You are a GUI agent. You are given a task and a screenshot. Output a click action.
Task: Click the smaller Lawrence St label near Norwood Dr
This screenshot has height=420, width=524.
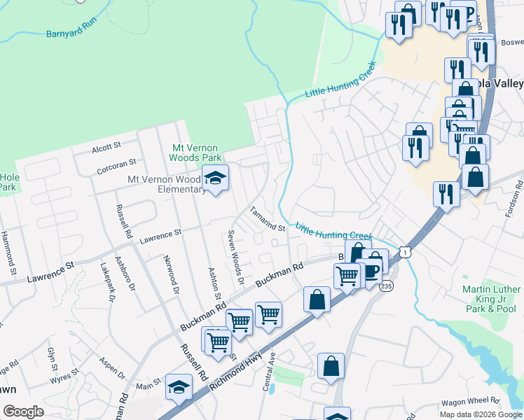pos(160,236)
